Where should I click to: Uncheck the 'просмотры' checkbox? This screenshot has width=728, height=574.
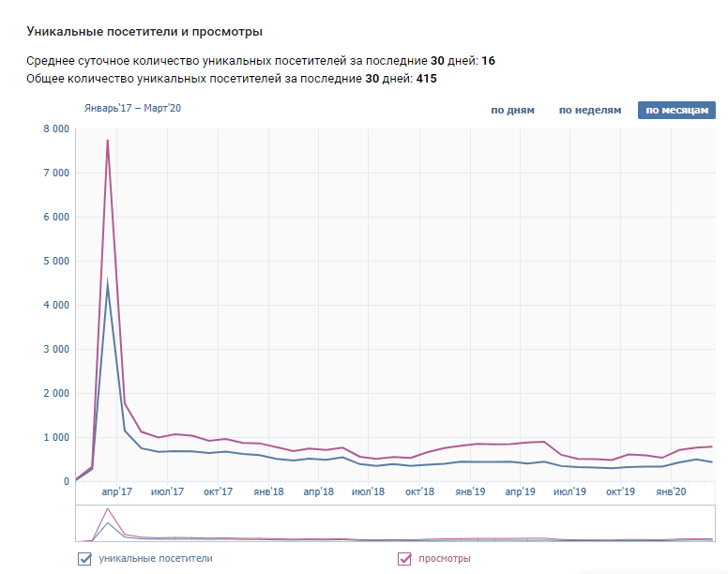[x=405, y=559]
